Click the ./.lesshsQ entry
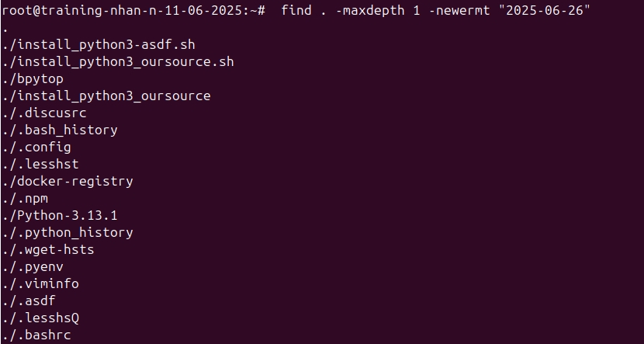 click(40, 318)
